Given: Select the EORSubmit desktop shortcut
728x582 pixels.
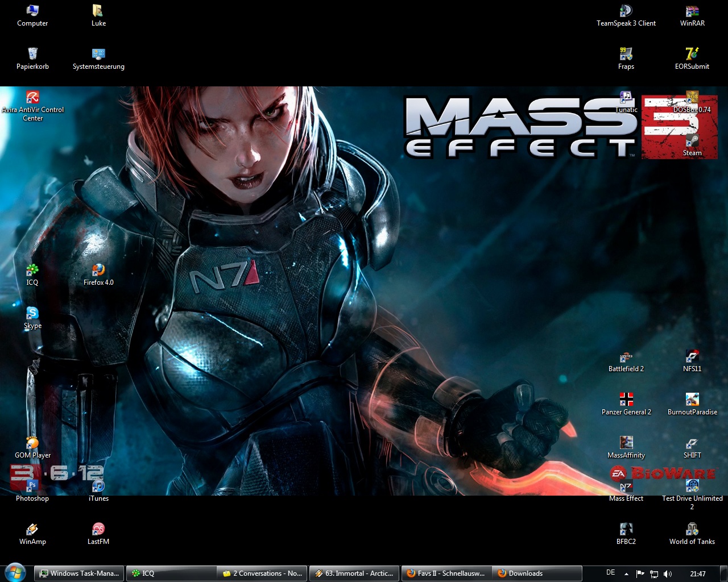Looking at the screenshot, I should point(692,59).
